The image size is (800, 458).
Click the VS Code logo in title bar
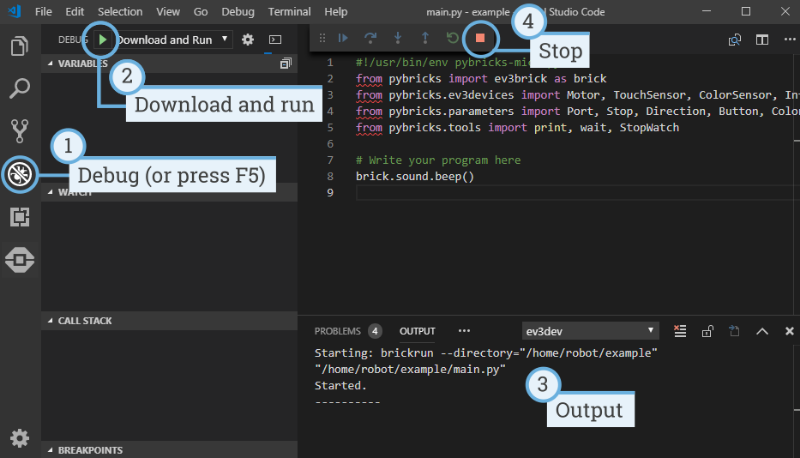click(x=15, y=11)
